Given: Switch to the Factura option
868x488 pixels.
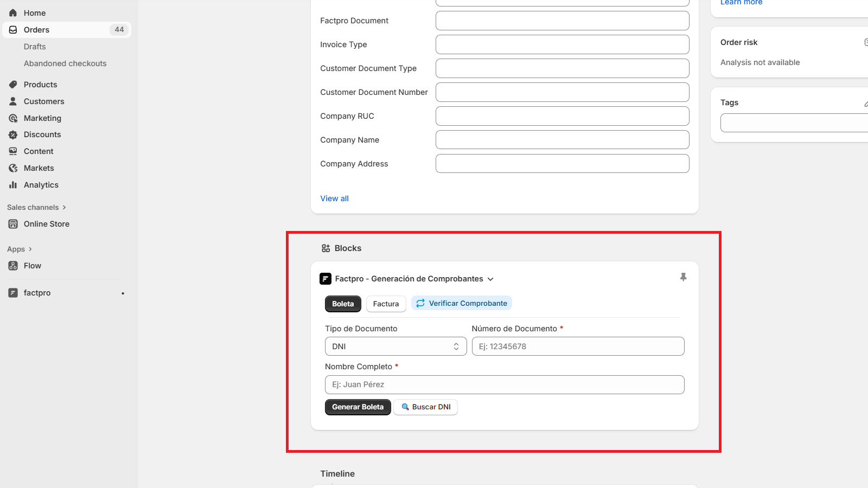Looking at the screenshot, I should pyautogui.click(x=386, y=304).
